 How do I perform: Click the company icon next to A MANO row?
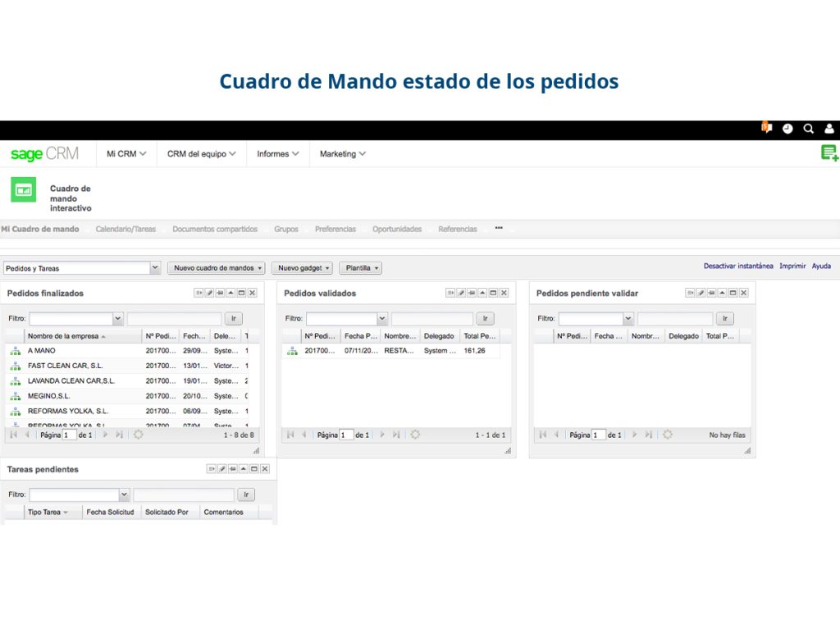tap(16, 350)
